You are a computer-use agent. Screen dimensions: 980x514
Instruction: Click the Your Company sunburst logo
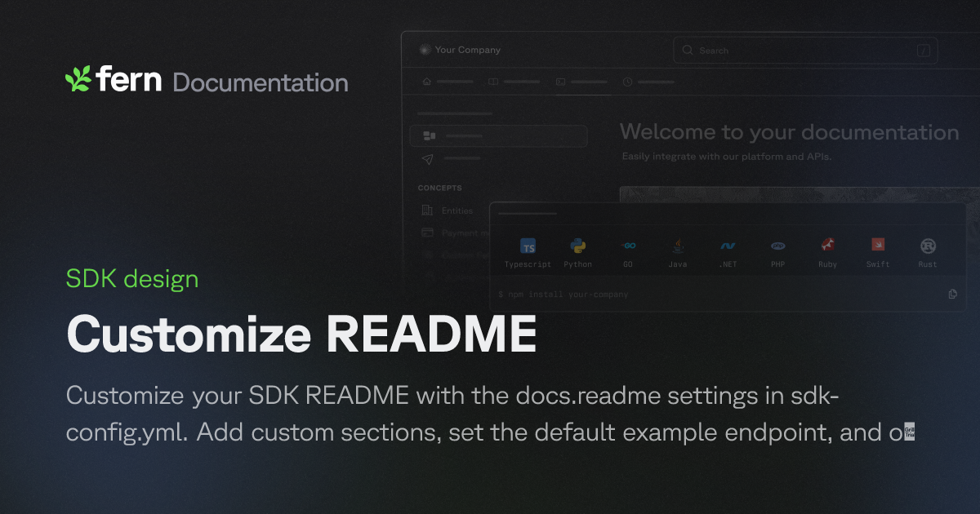pos(424,50)
